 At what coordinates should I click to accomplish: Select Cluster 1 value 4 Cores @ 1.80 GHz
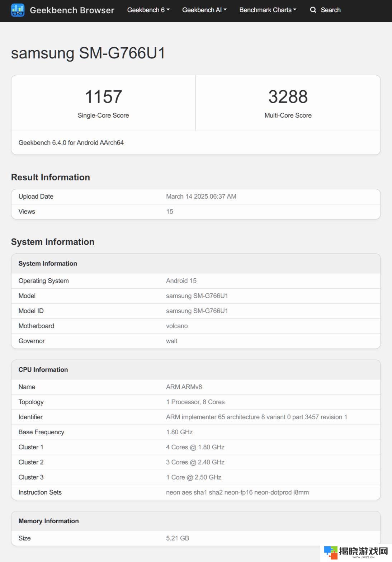point(195,447)
